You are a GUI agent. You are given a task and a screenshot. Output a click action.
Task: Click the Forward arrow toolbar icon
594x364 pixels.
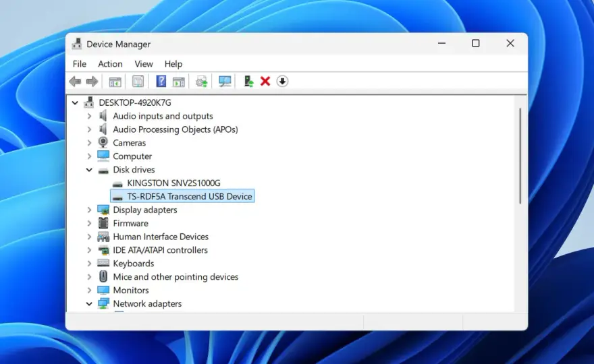(x=92, y=82)
